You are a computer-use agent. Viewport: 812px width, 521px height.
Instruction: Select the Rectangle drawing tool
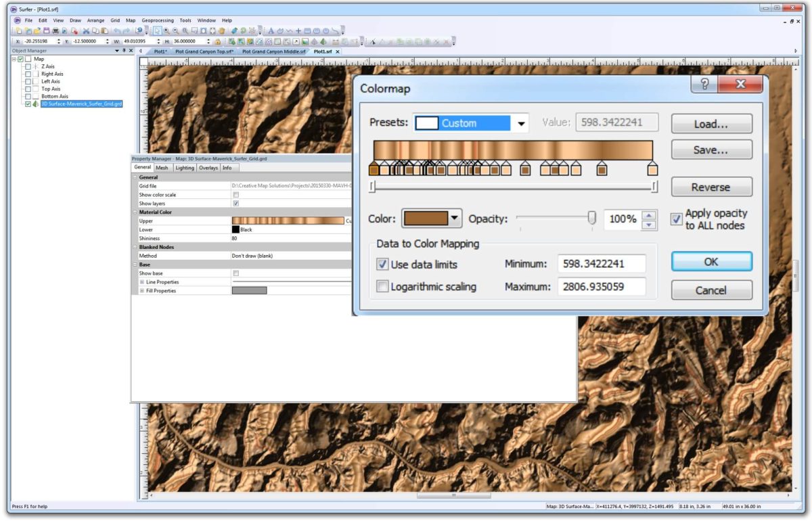pyautogui.click(x=306, y=31)
